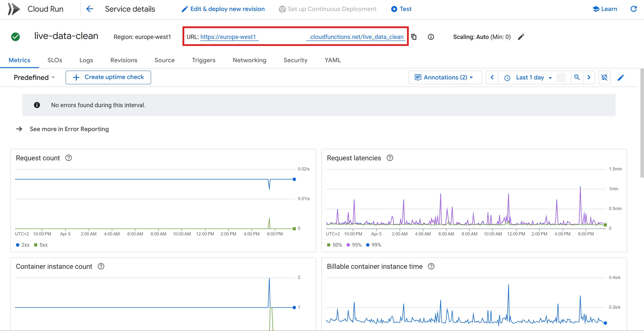Switch to the Logs tab

(86, 60)
